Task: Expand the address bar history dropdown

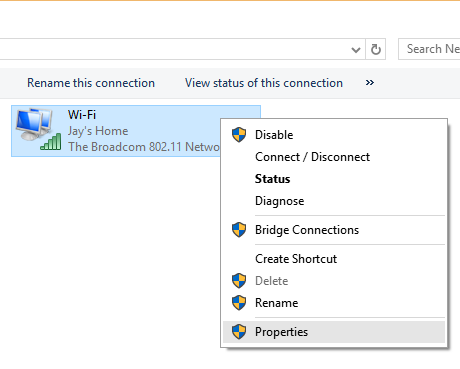Action: click(x=356, y=50)
